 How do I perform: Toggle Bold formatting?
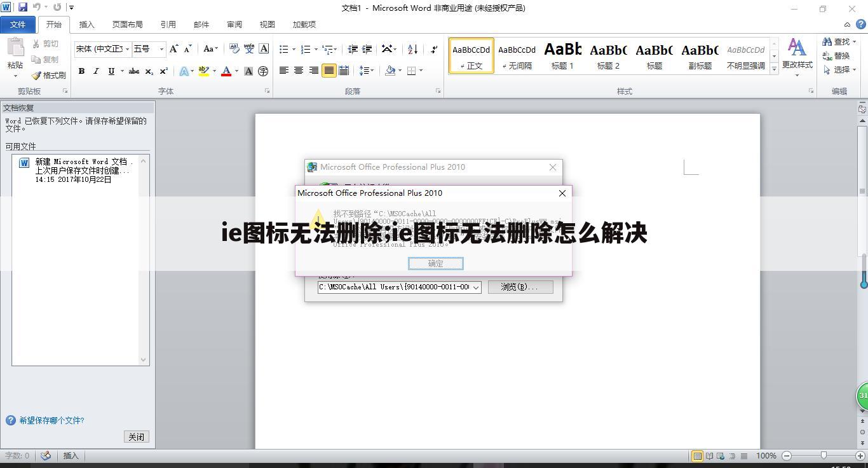81,71
